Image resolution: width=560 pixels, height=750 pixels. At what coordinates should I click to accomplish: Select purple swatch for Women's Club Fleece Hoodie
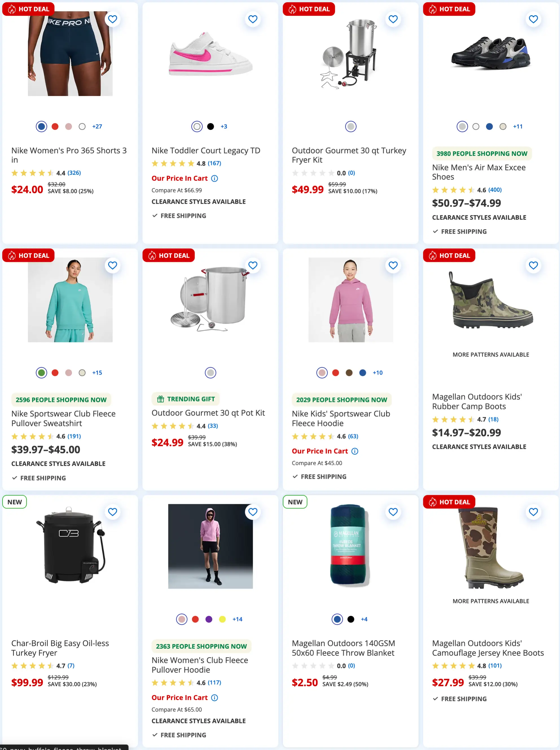click(209, 620)
